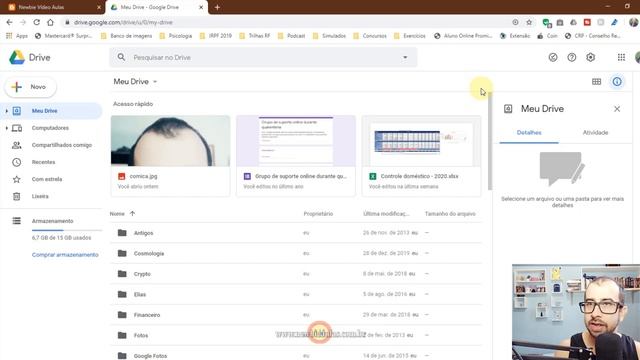Screen dimensions: 640x360
Task: Click the Antigos folder icon
Action: [x=122, y=233]
